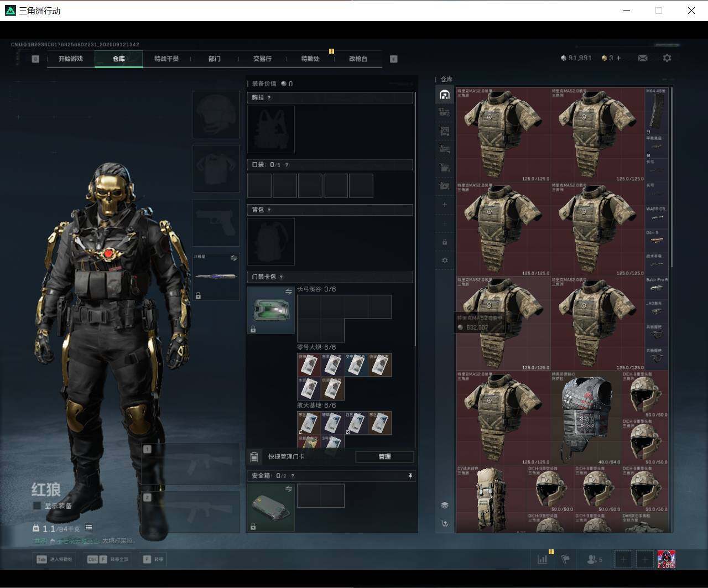Click the help icon next to 胸挂
Screen dimensions: 708x588
pos(269,98)
